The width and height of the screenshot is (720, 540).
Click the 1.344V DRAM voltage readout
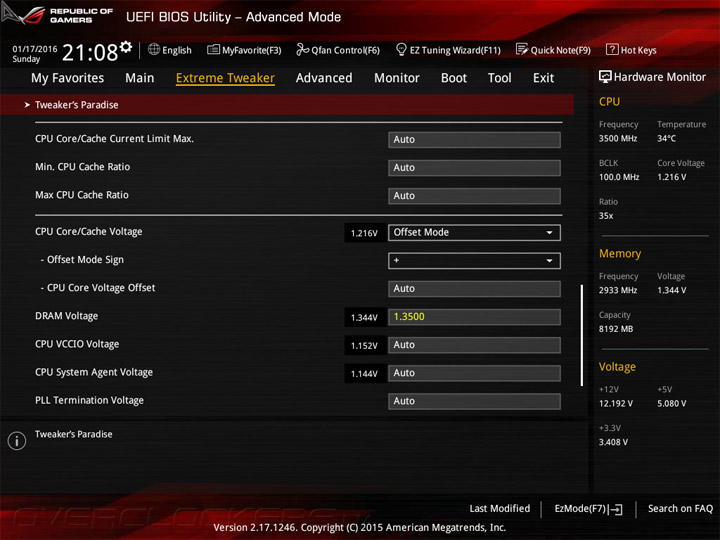(365, 318)
